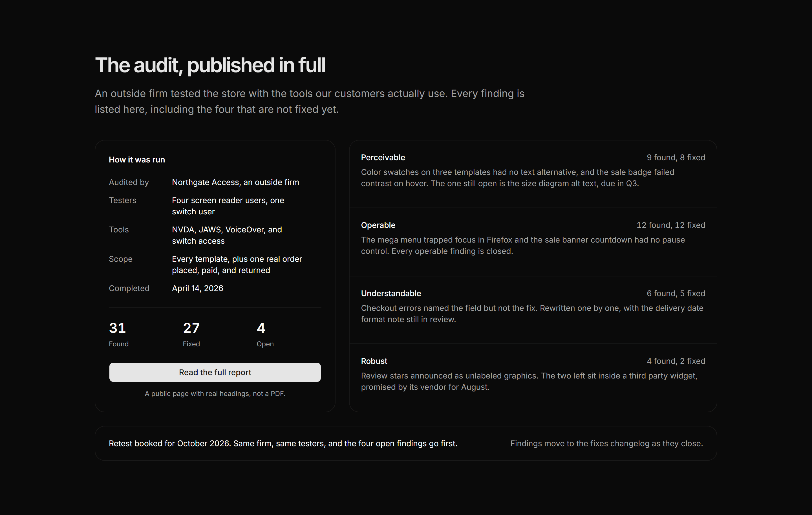
Task: Click the Understandable description about checkout errors
Action: tap(532, 314)
